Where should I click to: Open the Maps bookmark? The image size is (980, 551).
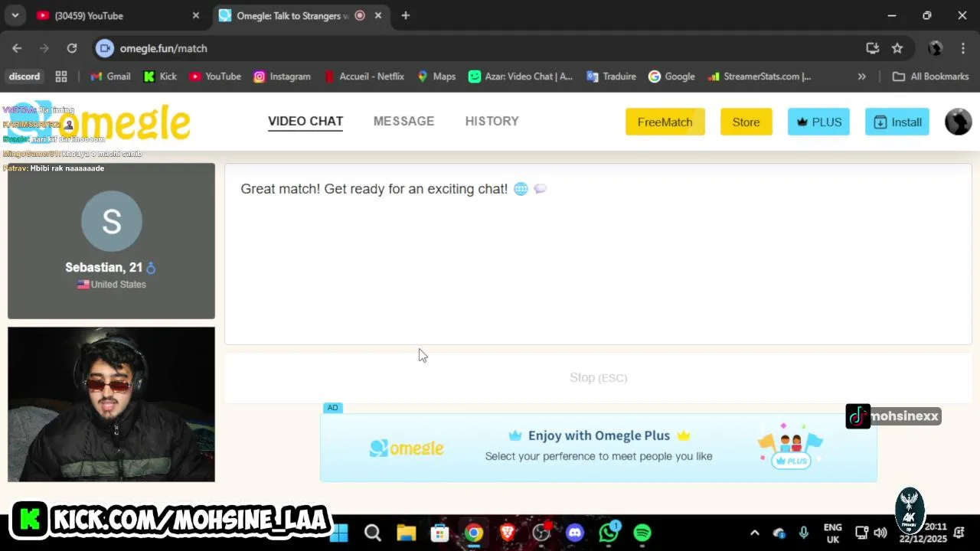436,77
